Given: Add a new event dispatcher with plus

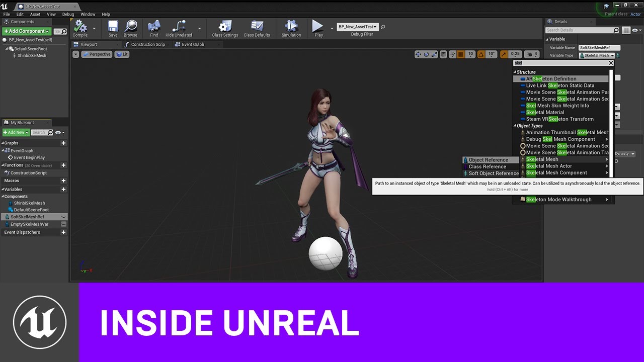Looking at the screenshot, I should pyautogui.click(x=63, y=232).
